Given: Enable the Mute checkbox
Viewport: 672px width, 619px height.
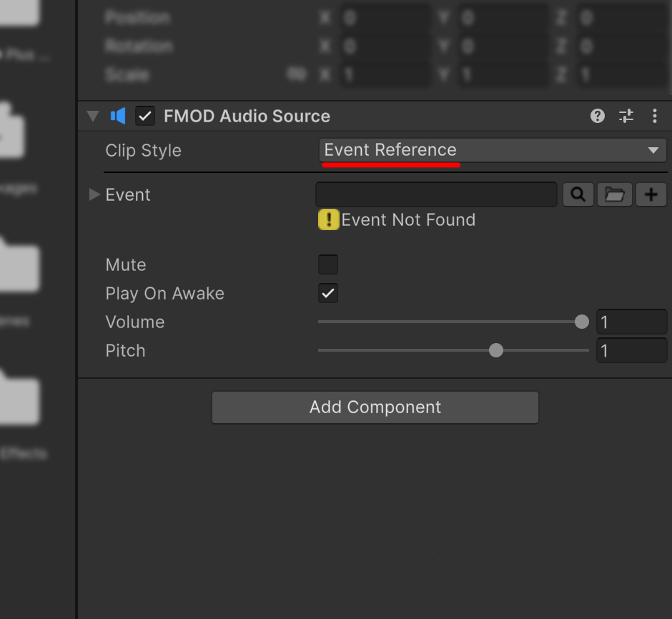Looking at the screenshot, I should click(x=328, y=264).
